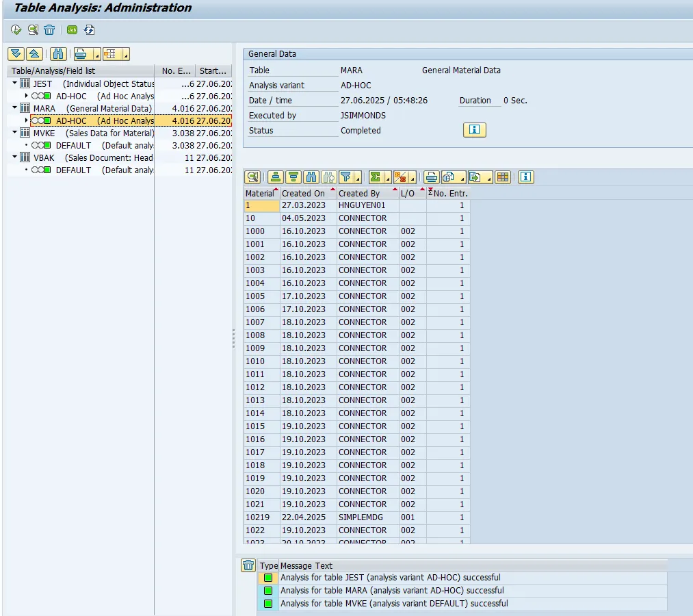Click the tree find binoculars icon

click(58, 54)
